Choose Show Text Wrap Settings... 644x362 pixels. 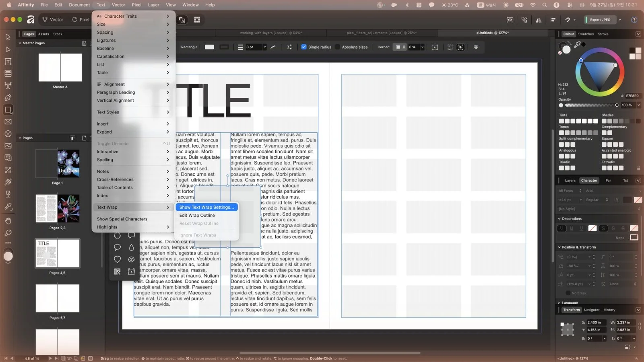pos(207,207)
